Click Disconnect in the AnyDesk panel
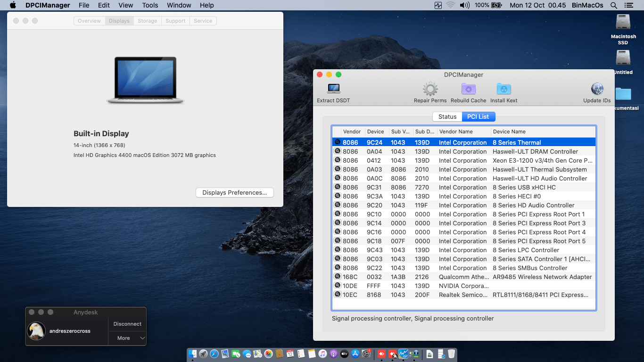Image resolution: width=644 pixels, height=362 pixels. [x=127, y=324]
